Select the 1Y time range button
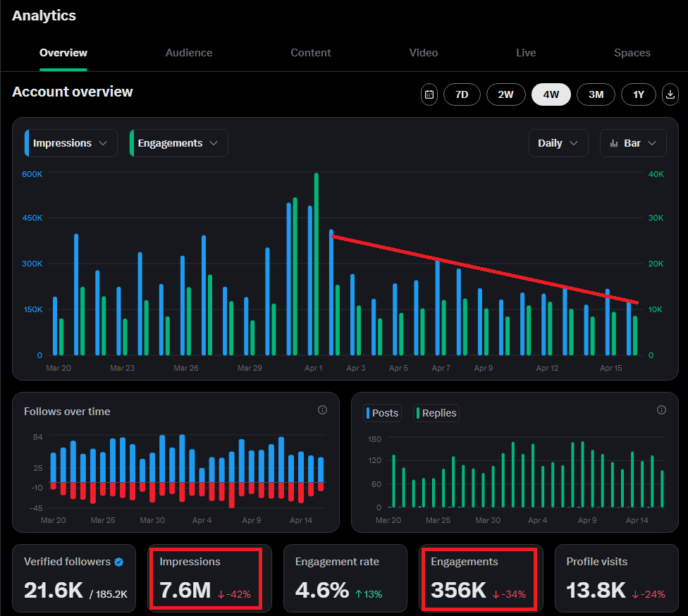The height and width of the screenshot is (616, 688). click(639, 94)
